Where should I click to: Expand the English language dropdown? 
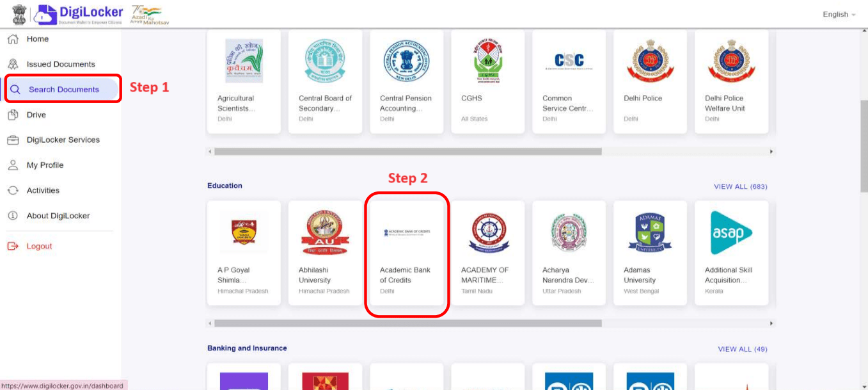838,13
